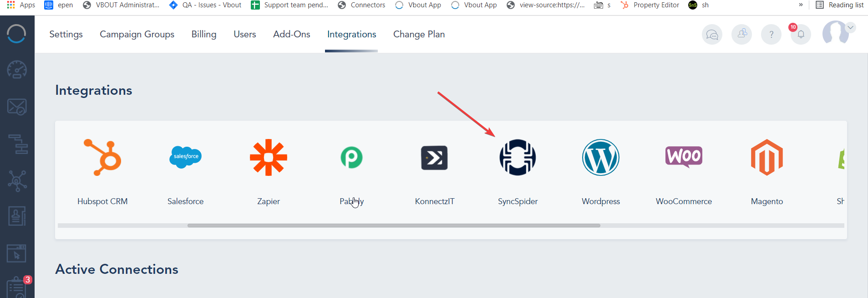Screen dimensions: 868x298
Task: Open the Billing tab
Action: coord(204,34)
